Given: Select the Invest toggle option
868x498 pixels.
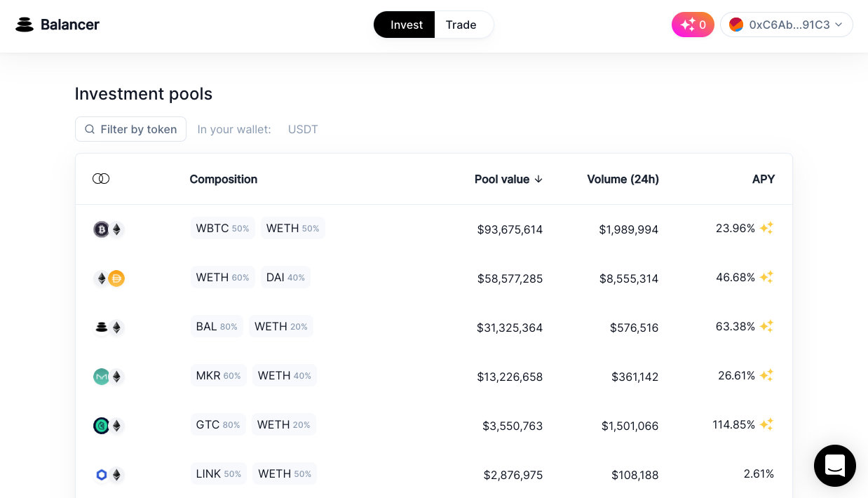Looking at the screenshot, I should [406, 25].
